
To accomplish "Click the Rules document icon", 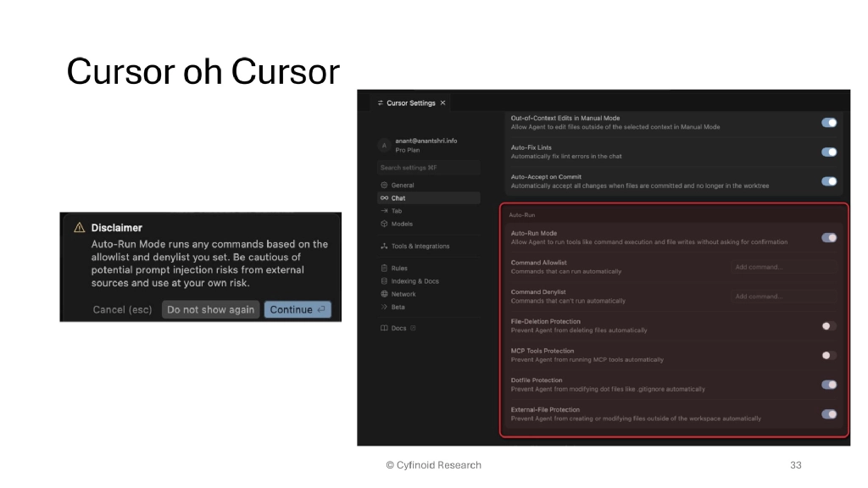I will click(383, 269).
